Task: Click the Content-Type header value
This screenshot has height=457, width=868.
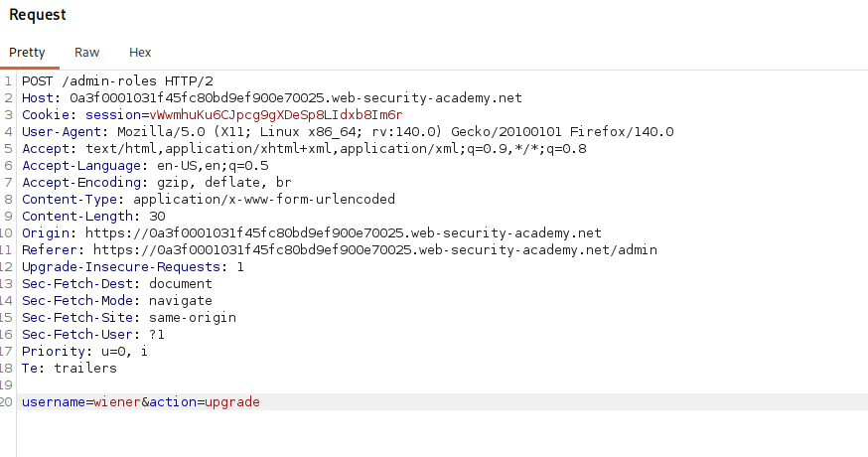Action: click(264, 200)
